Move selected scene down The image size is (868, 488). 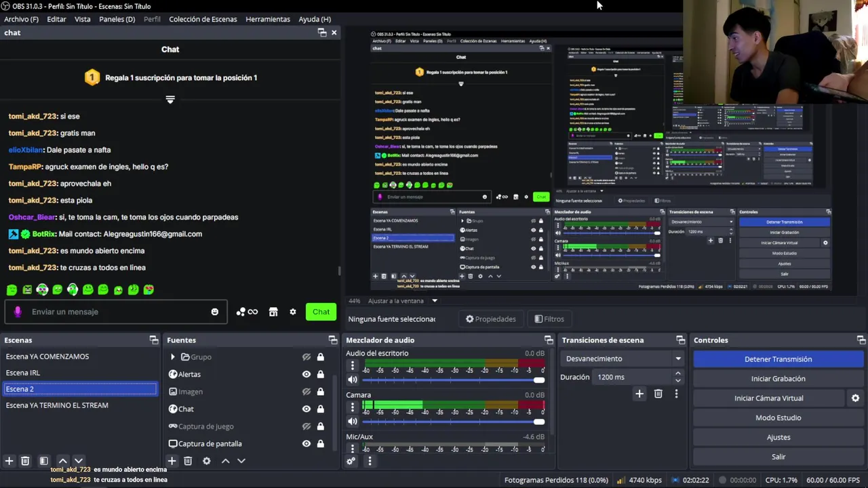tap(78, 461)
